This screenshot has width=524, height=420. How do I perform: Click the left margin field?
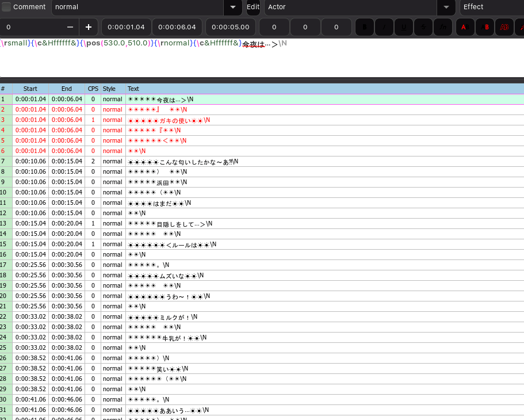(274, 27)
